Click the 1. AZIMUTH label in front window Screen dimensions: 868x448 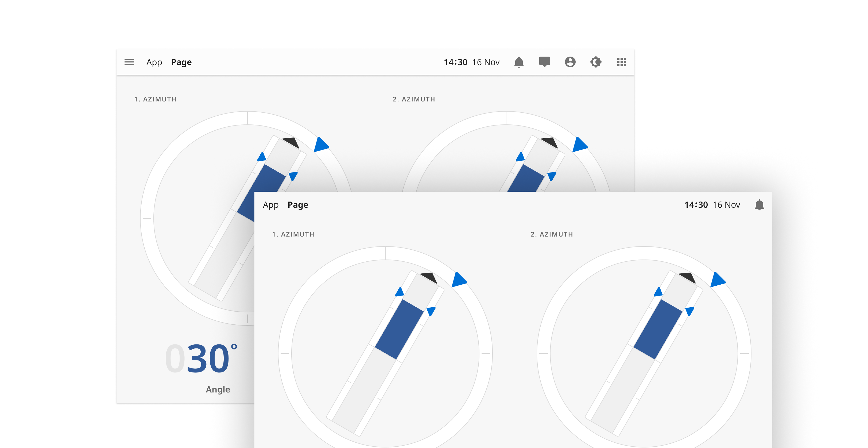tap(293, 234)
